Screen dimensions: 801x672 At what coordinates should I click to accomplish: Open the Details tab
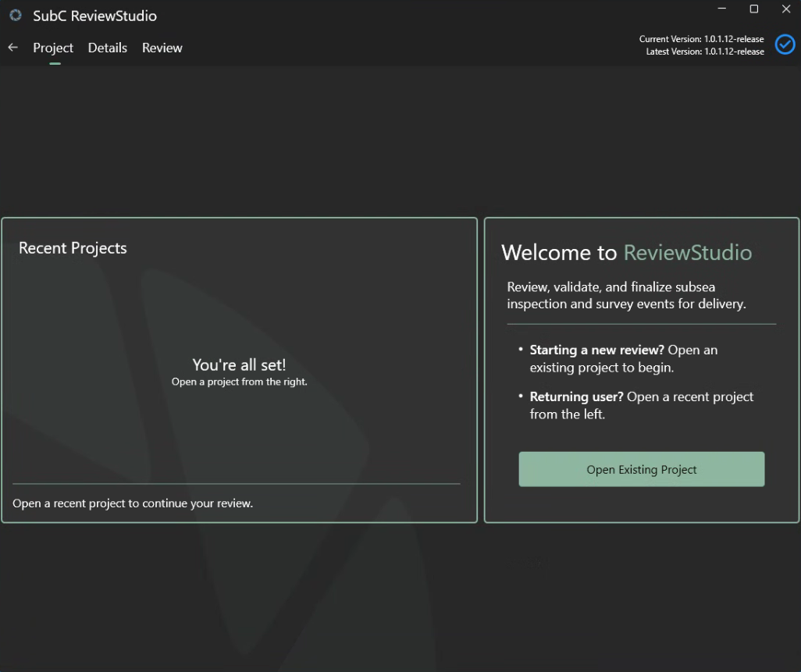coord(107,48)
